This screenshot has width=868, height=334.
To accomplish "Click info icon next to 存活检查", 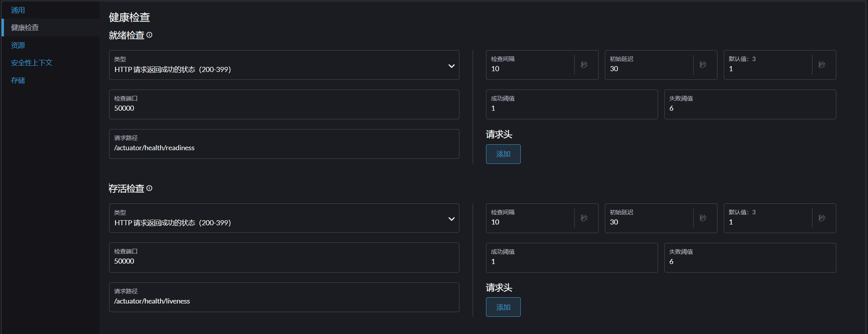I will [149, 189].
